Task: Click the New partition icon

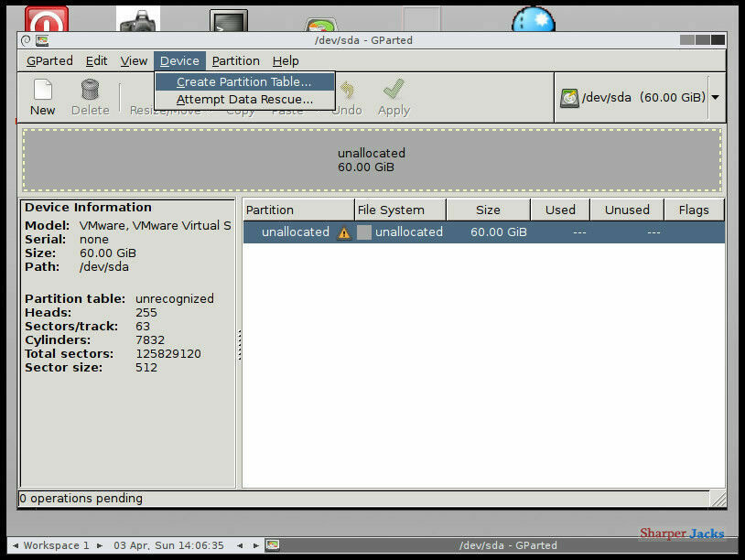Action: (x=42, y=96)
